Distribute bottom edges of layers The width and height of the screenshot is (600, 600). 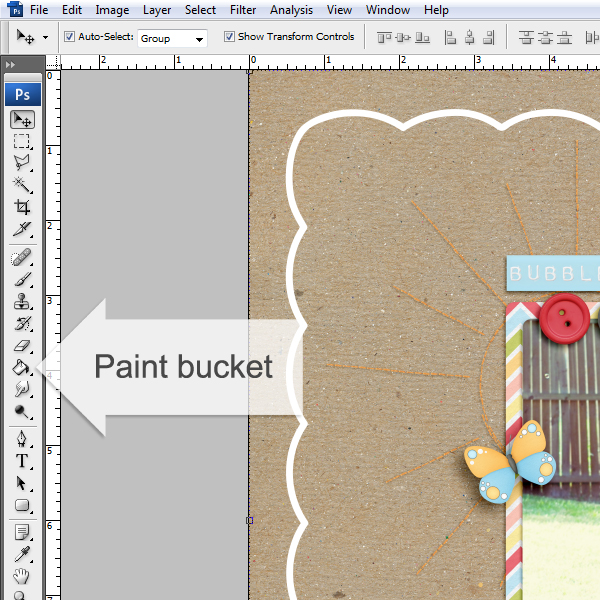tap(564, 38)
